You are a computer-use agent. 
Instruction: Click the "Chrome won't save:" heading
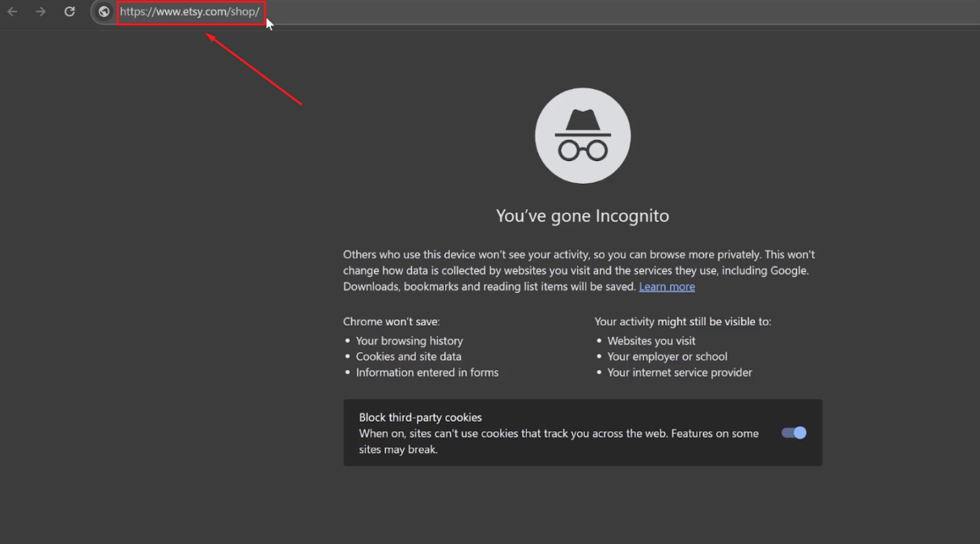tap(392, 321)
